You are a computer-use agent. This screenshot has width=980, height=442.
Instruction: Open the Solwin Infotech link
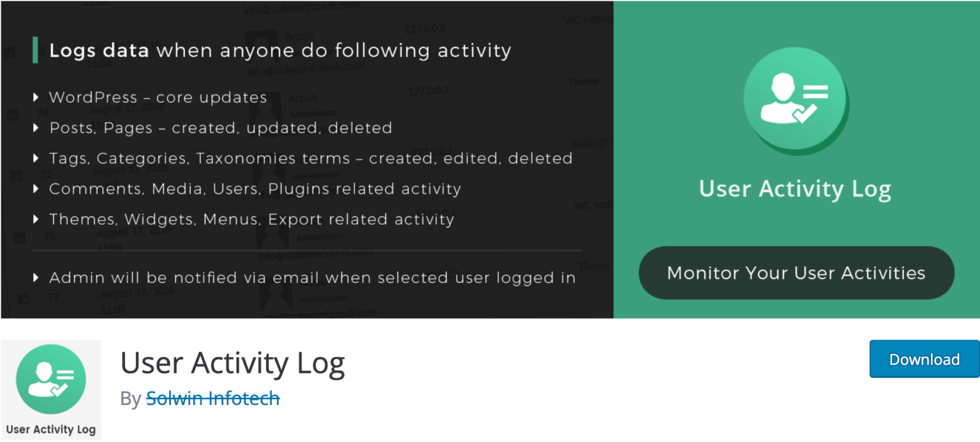tap(212, 398)
